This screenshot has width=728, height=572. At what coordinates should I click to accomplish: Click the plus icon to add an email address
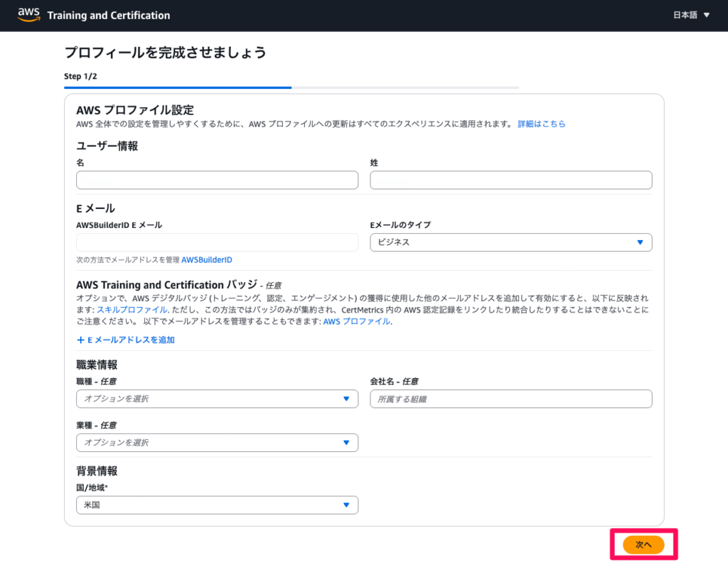coord(80,340)
